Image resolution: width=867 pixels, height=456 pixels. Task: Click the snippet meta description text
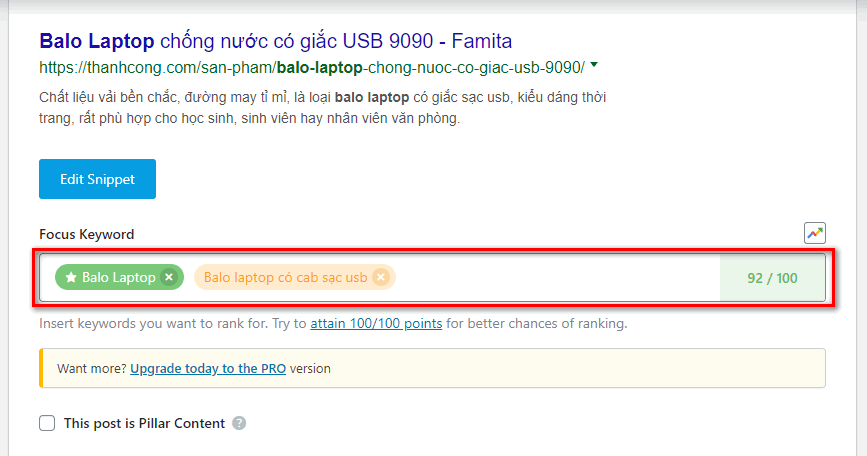coord(322,108)
